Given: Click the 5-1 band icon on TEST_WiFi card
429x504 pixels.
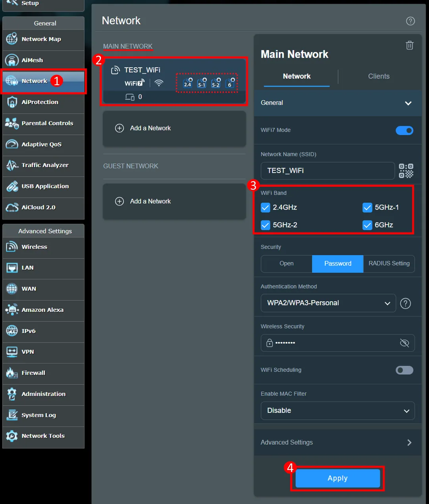Looking at the screenshot, I should pyautogui.click(x=202, y=83).
